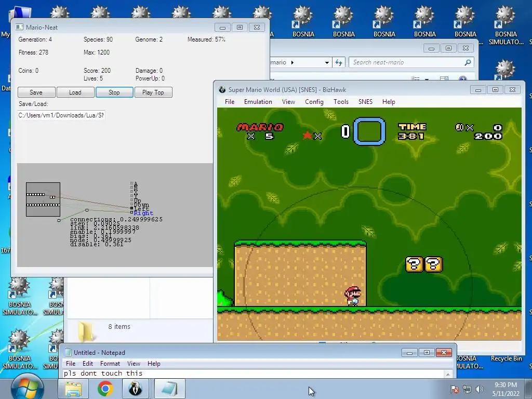The image size is (532, 399).
Task: Expand the Explorer address bar history dropdown
Action: click(x=327, y=62)
